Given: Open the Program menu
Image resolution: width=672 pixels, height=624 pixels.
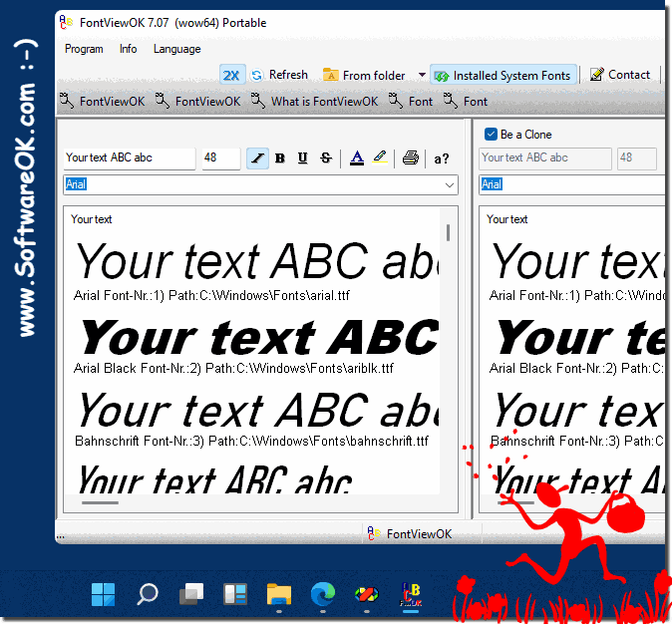Looking at the screenshot, I should point(84,49).
